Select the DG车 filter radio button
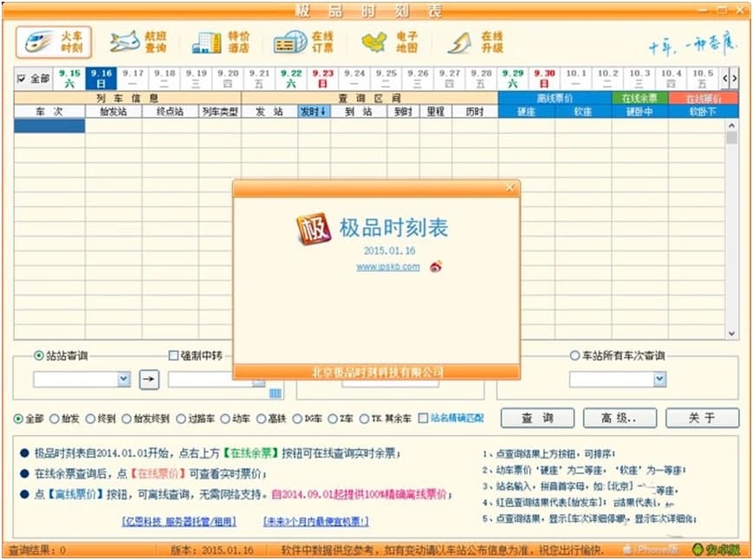Image resolution: width=753 pixels, height=560 pixels. 297,419
